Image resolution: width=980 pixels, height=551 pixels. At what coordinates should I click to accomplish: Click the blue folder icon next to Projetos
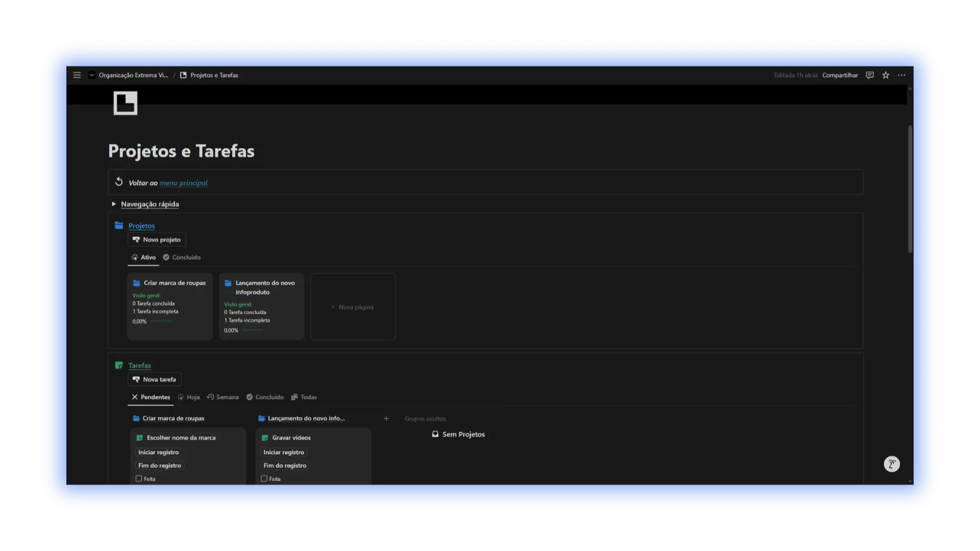[119, 226]
